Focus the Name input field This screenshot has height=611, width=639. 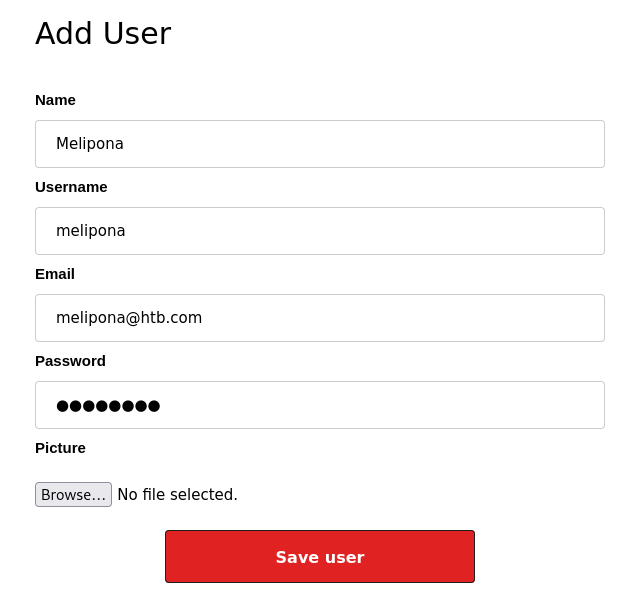pyautogui.click(x=320, y=144)
